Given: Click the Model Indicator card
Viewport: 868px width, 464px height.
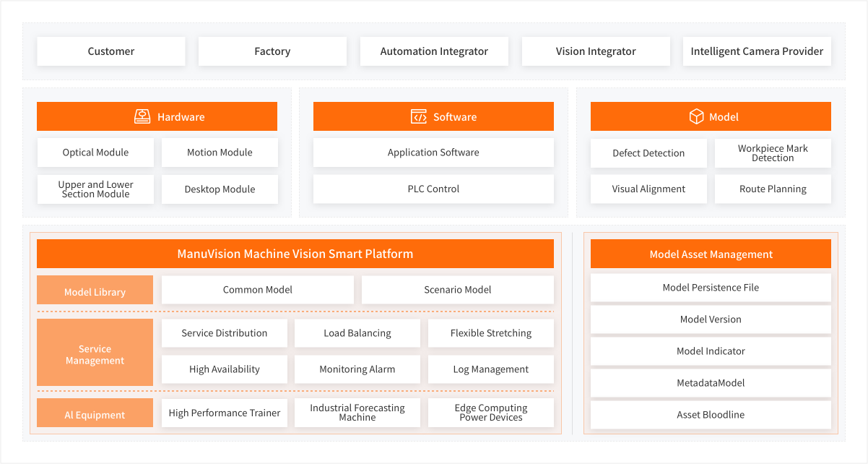Looking at the screenshot, I should 711,351.
